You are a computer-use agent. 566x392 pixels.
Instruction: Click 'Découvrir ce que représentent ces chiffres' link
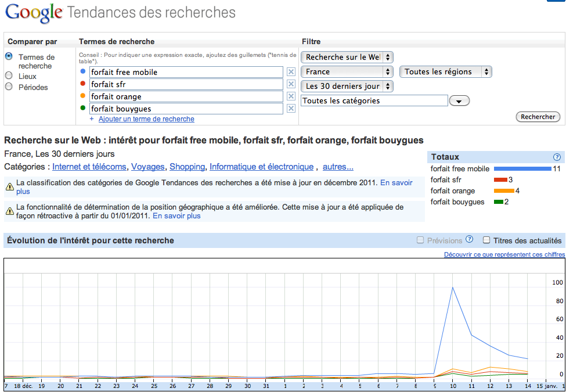(504, 254)
